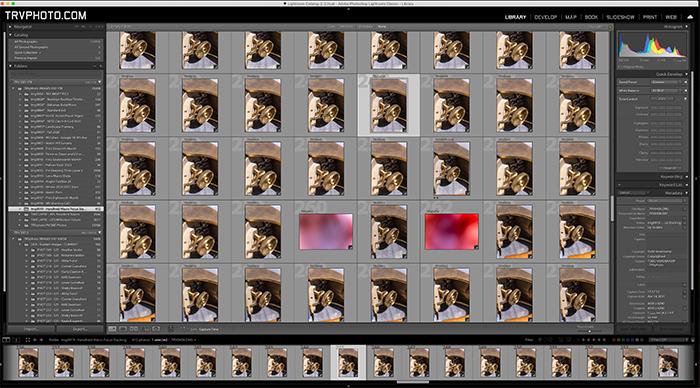Click the Import button
The width and height of the screenshot is (700, 388).
(x=31, y=329)
